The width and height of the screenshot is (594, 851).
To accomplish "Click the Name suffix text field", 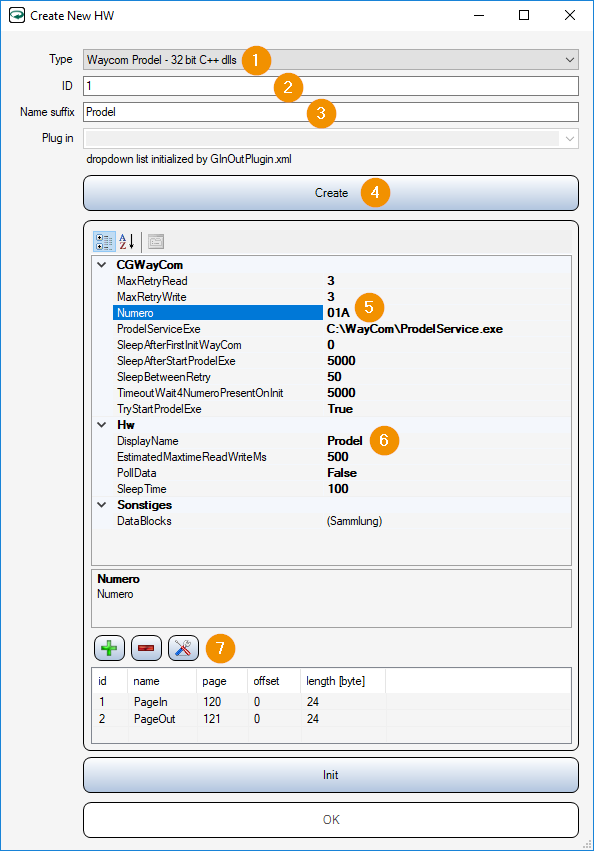I will click(x=331, y=112).
